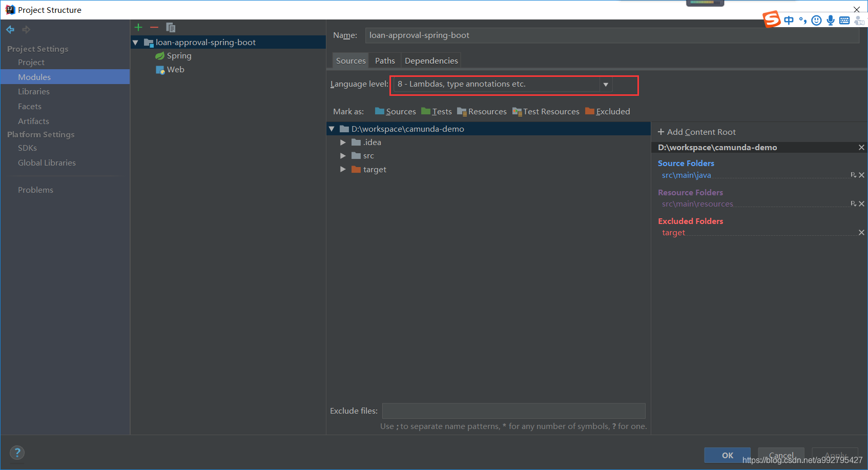Viewport: 868px width, 470px height.
Task: Remove target from excluded folders
Action: [862, 233]
